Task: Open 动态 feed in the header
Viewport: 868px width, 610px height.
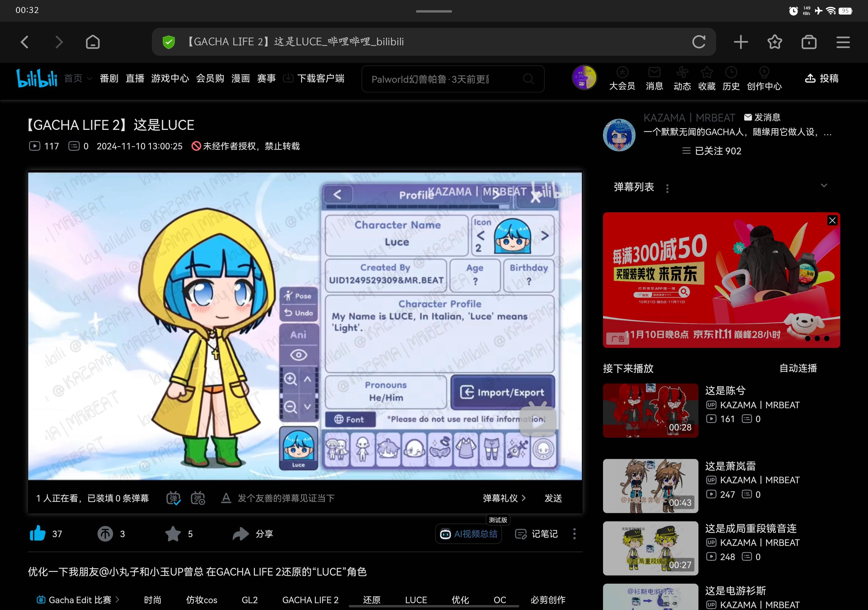Action: pyautogui.click(x=682, y=79)
